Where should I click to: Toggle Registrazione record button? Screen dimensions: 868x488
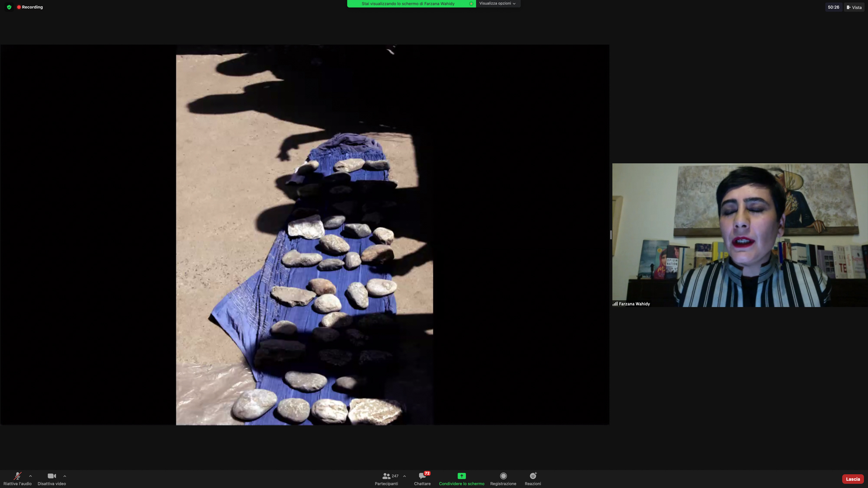(503, 476)
